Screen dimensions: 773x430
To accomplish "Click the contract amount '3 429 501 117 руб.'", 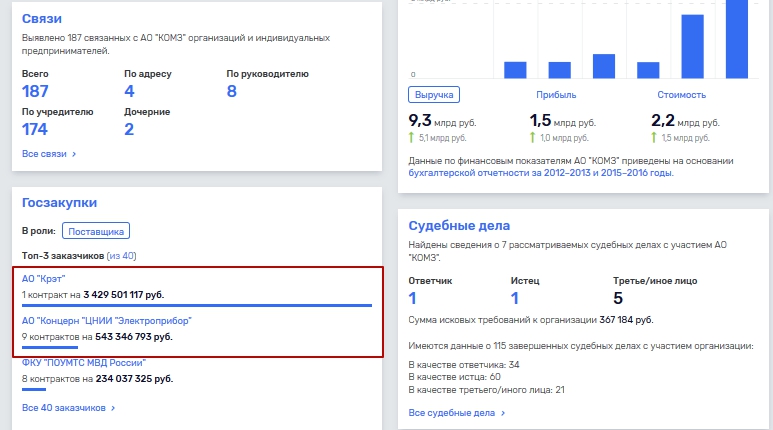I will (x=124, y=295).
